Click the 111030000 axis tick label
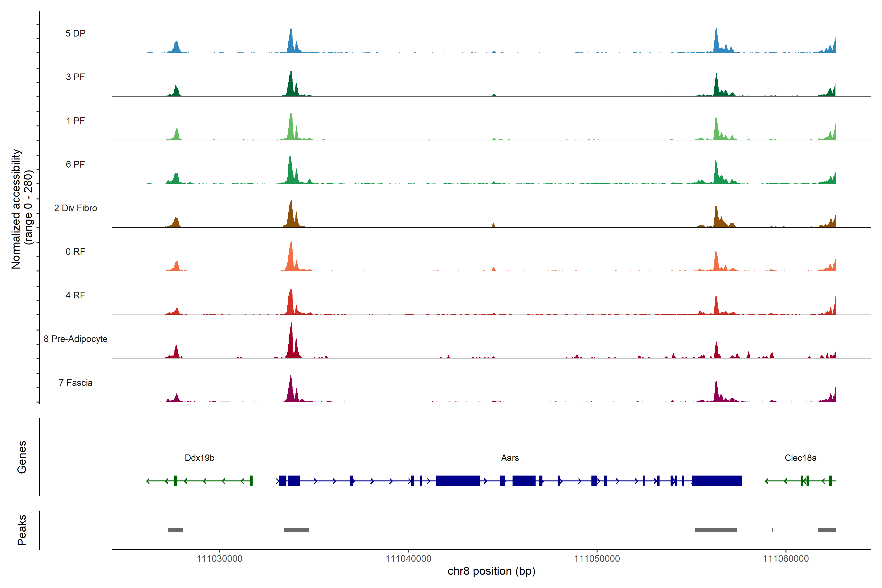 click(x=219, y=559)
